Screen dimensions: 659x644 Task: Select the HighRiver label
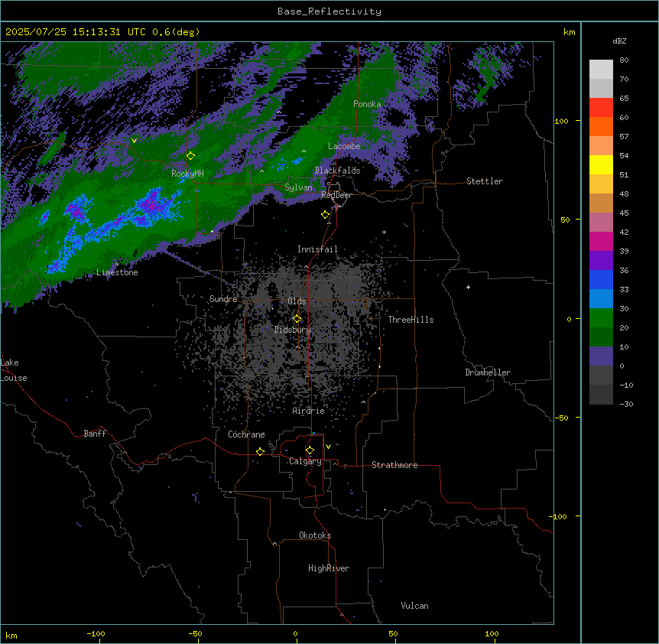coord(329,568)
